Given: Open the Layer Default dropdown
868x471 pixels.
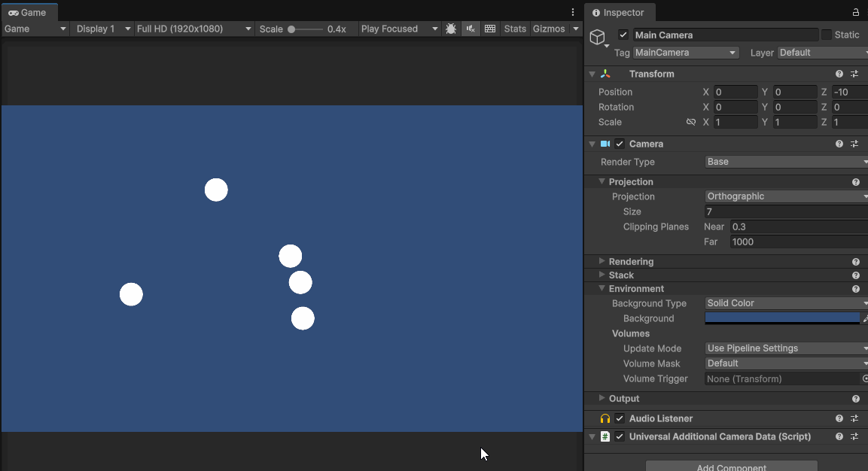Looking at the screenshot, I should pyautogui.click(x=823, y=53).
